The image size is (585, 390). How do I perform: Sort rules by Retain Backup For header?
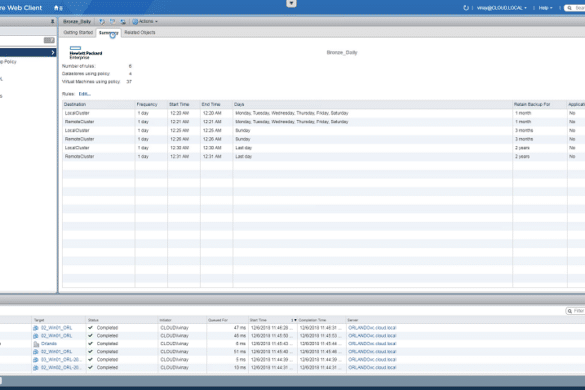coord(540,104)
